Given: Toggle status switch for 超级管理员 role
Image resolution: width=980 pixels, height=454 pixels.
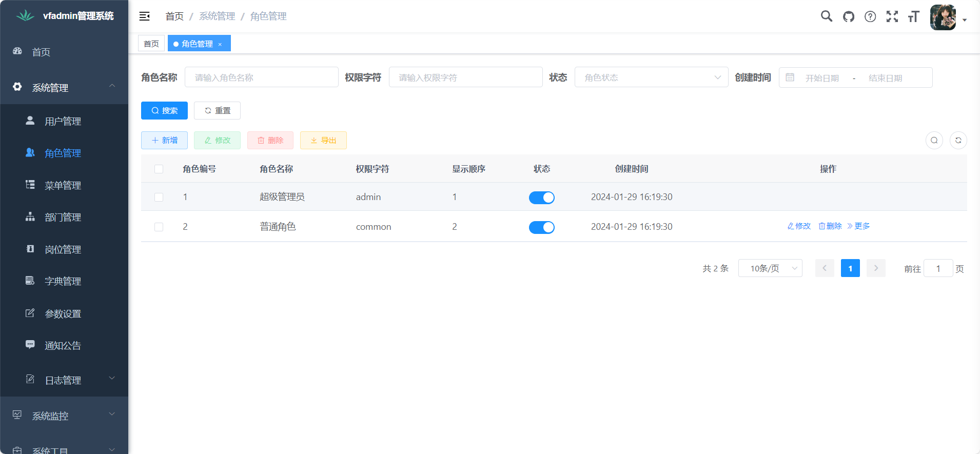Looking at the screenshot, I should [x=541, y=198].
